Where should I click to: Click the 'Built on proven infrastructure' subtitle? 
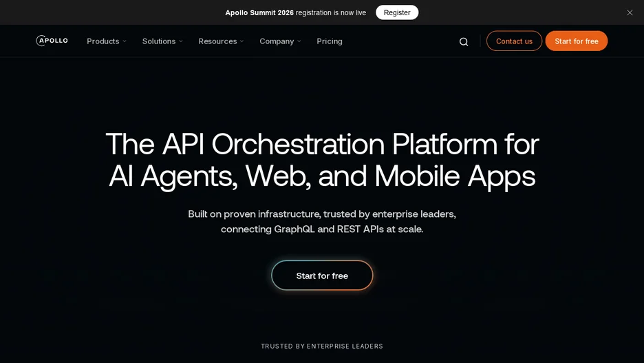tap(322, 222)
